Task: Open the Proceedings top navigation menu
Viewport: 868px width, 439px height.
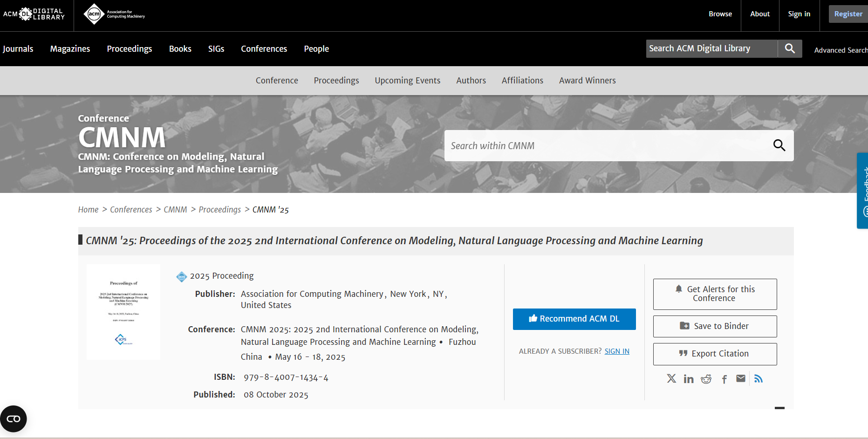Action: (129, 49)
